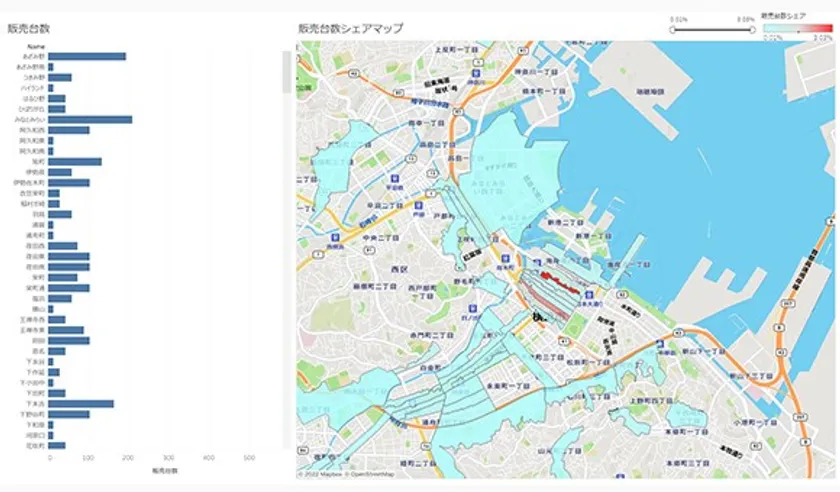Select the 戸部 station icon on the map
Screen dimensions: 840x492
point(418,206)
